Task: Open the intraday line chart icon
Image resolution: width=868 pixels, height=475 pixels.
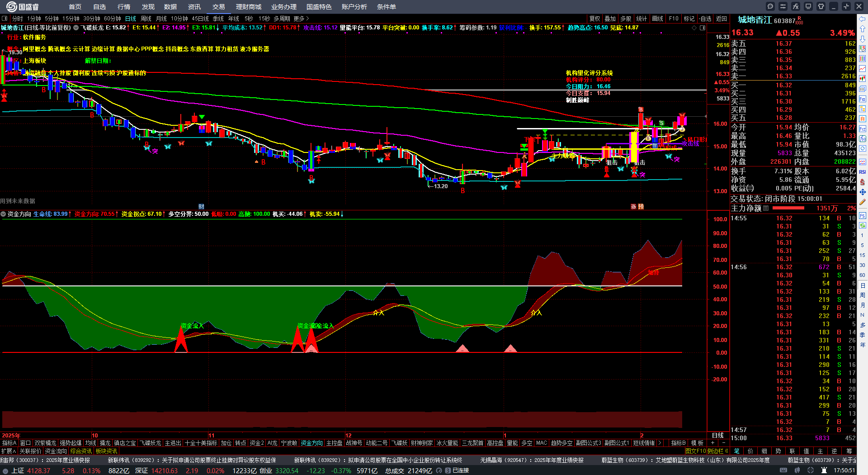Action: [863, 69]
